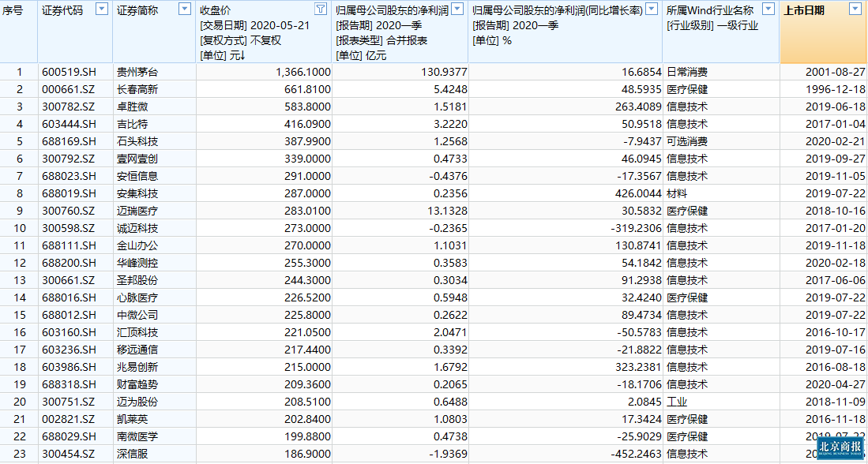Click the 材料 industry cell
868x464 pixels.
[x=677, y=193]
